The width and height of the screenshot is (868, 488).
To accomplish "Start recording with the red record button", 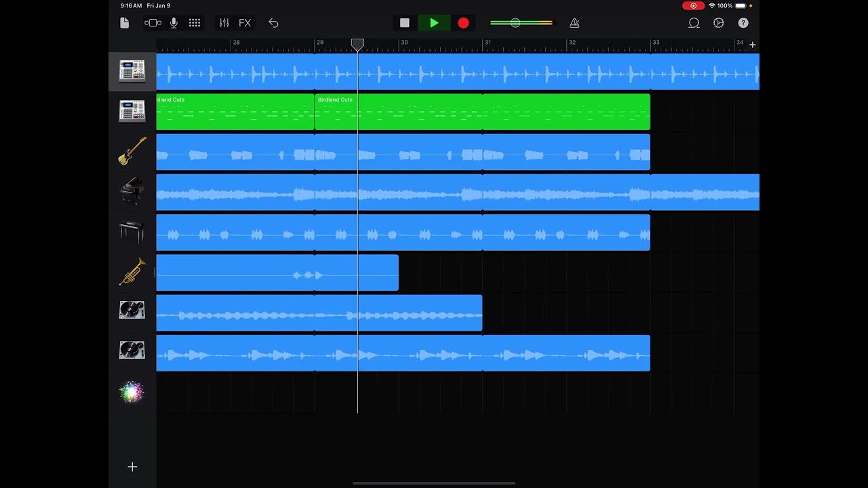I will (463, 23).
